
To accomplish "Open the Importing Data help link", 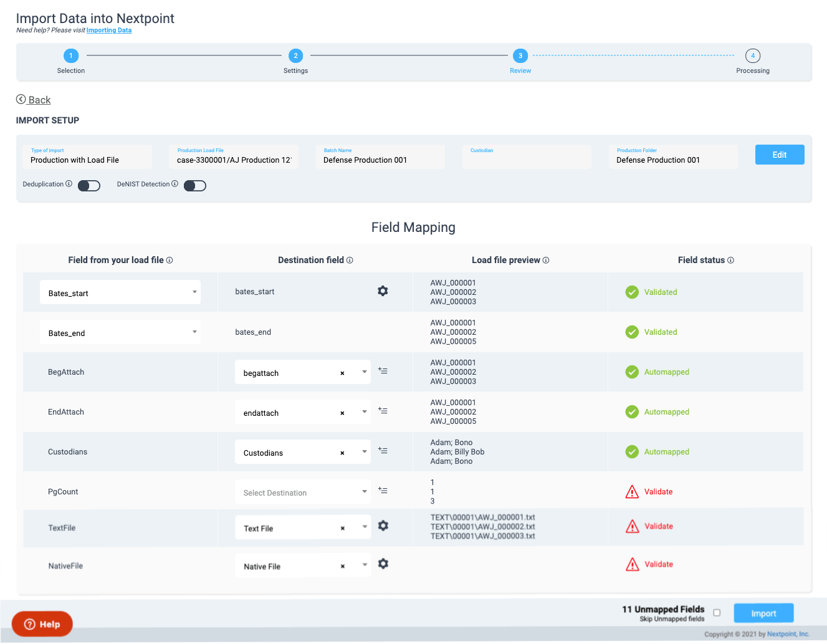I will (109, 31).
